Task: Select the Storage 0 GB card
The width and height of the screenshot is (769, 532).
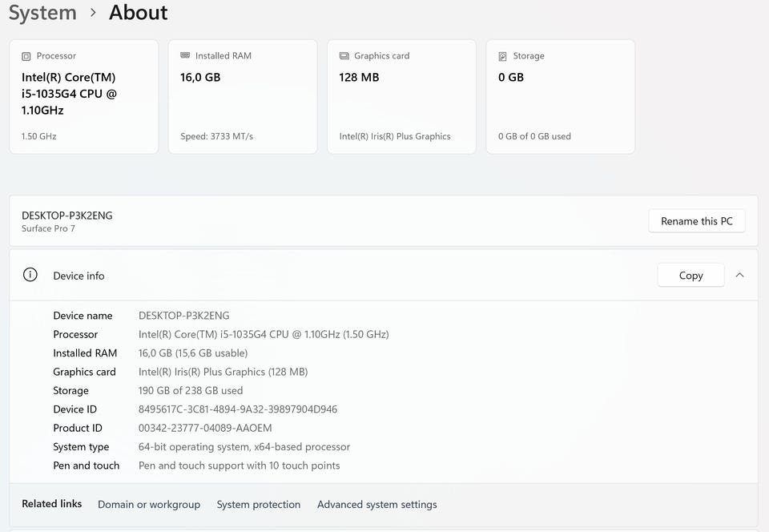Action: click(561, 97)
